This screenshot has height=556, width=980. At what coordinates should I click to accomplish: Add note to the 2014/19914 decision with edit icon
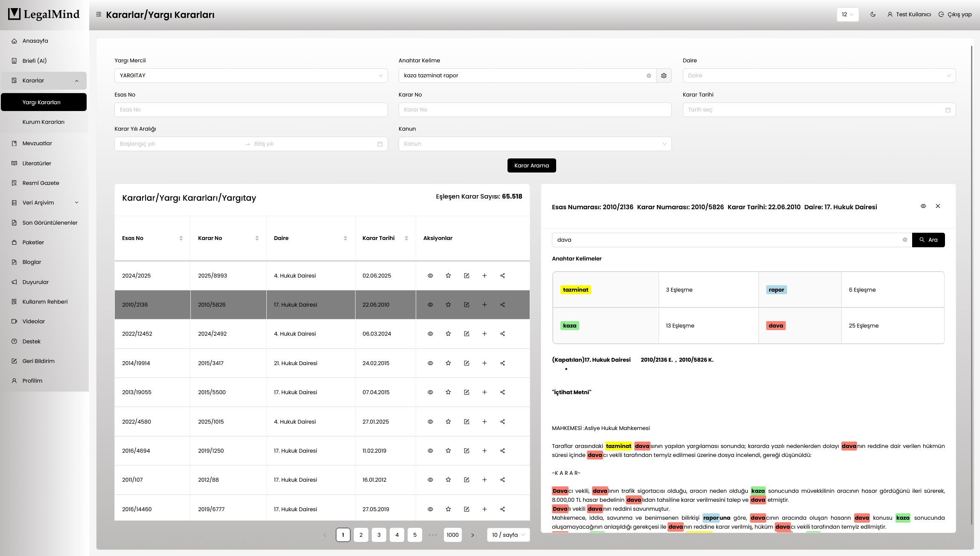click(x=467, y=363)
